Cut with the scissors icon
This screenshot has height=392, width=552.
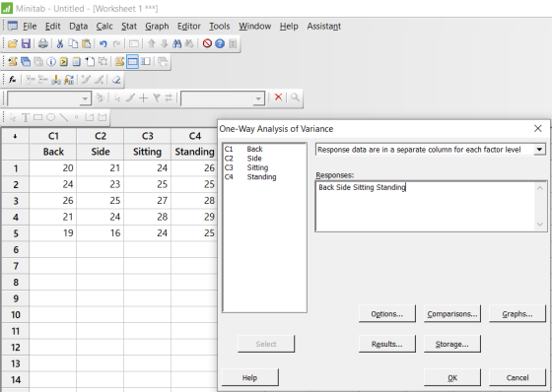pos(60,43)
